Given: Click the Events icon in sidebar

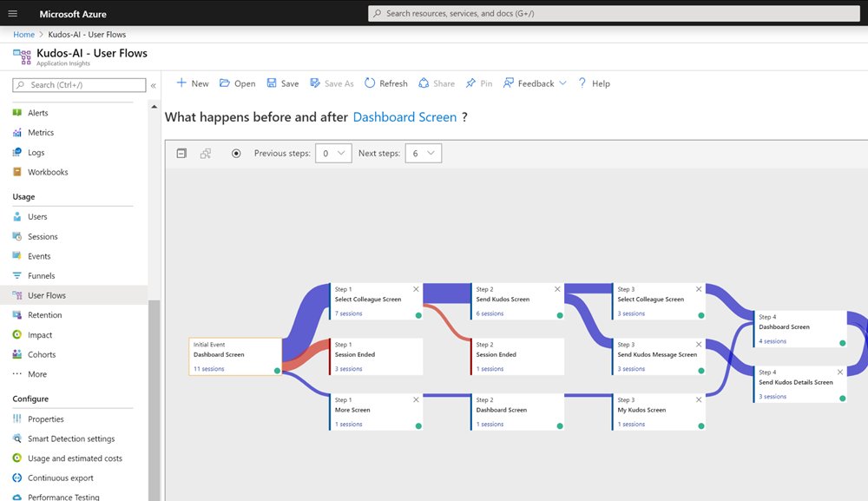Looking at the screenshot, I should (x=17, y=256).
